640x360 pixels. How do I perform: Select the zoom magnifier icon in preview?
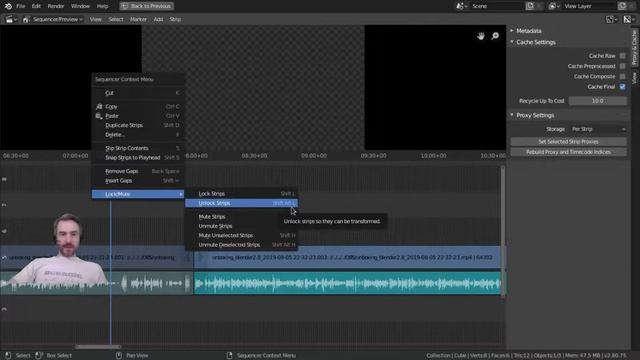(495, 36)
